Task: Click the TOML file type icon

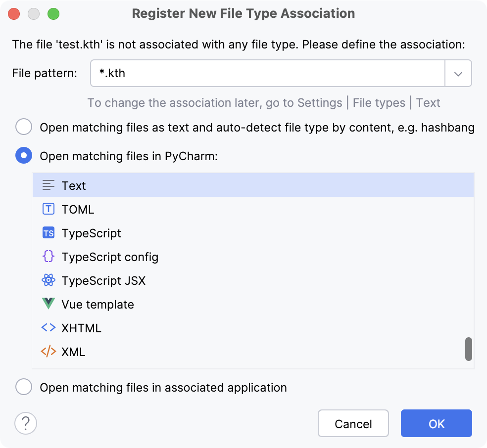Action: (48, 209)
